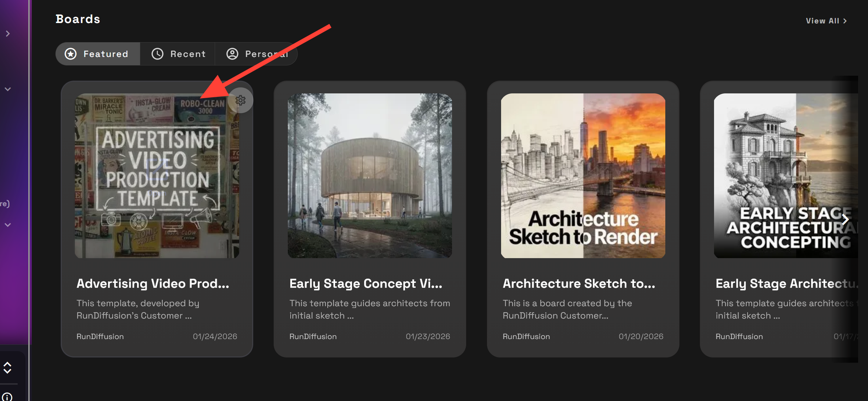Expand the right-pointing chevron in the left sidebar
The image size is (868, 401).
(8, 33)
